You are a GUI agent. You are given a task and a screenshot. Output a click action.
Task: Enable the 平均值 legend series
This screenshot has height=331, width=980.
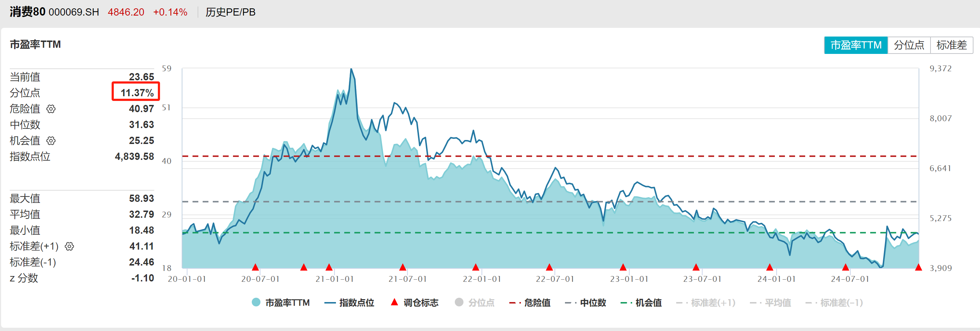coord(770,303)
